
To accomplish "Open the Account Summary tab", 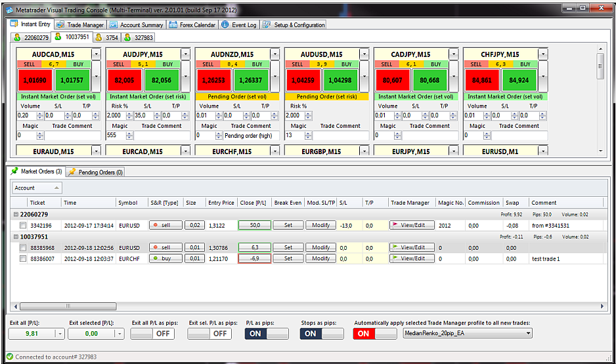I will (x=137, y=25).
